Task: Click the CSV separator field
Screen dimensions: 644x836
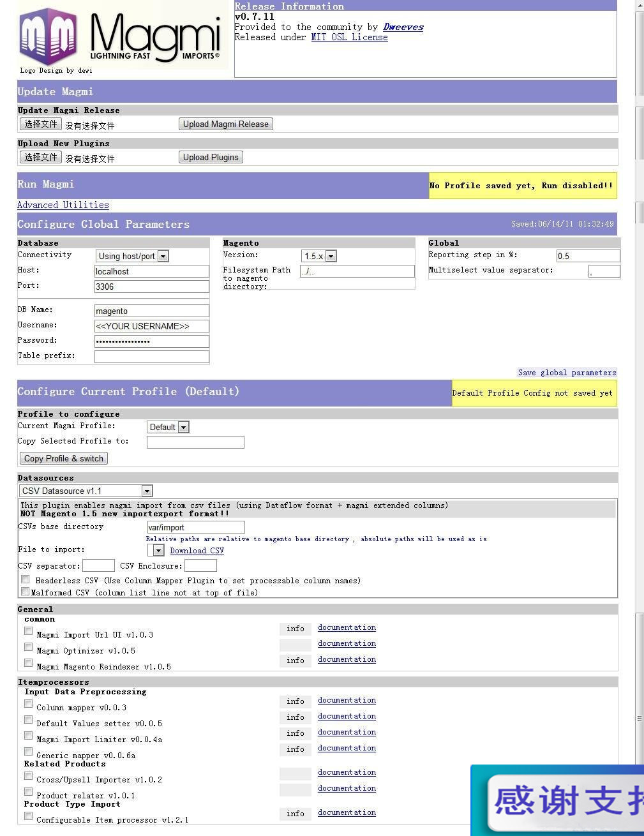Action: (x=98, y=565)
